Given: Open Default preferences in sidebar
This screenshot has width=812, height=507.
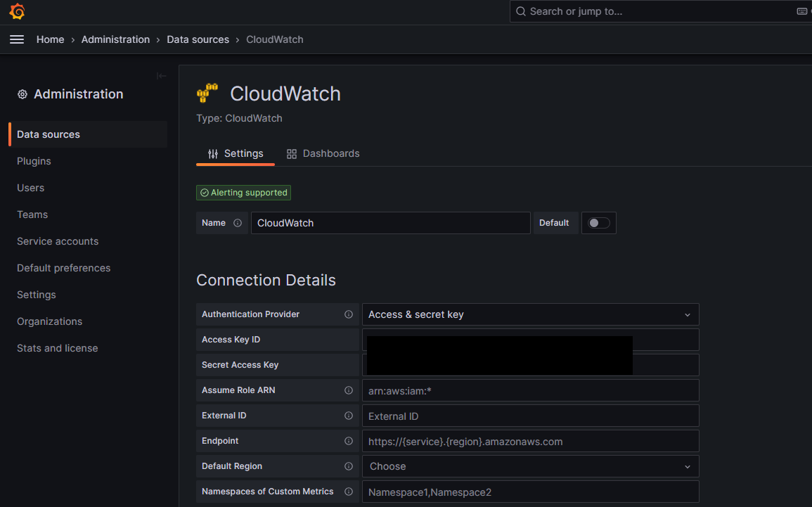Looking at the screenshot, I should (64, 268).
